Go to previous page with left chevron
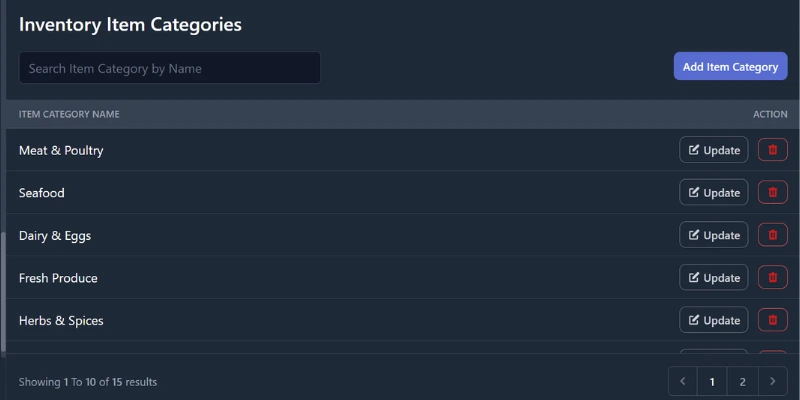800x400 pixels. [x=683, y=381]
